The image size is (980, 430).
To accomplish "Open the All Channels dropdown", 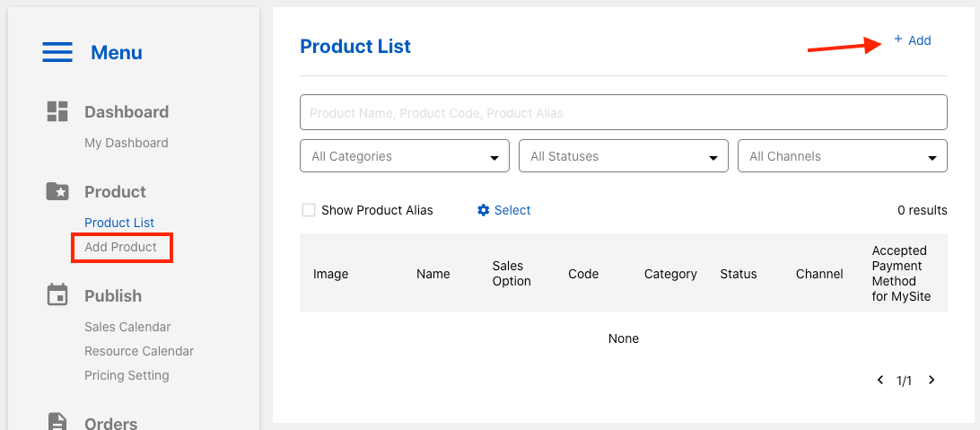I will (843, 156).
